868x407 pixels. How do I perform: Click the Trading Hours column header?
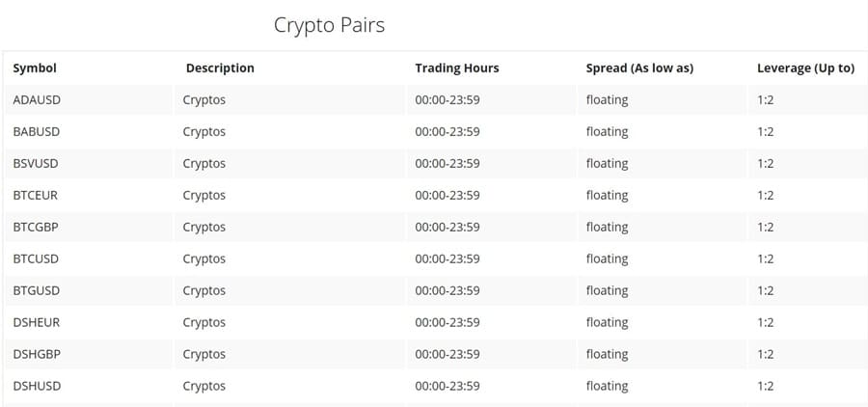[457, 68]
